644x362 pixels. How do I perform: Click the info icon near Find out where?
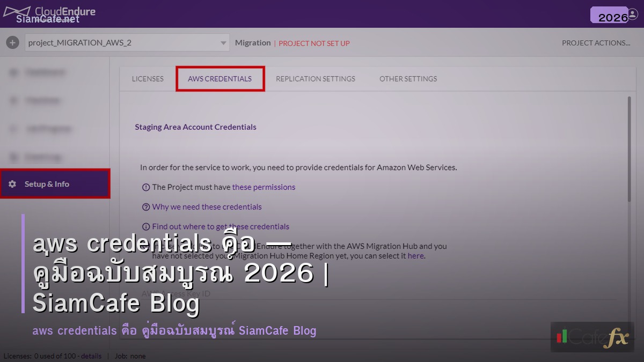[x=145, y=226]
